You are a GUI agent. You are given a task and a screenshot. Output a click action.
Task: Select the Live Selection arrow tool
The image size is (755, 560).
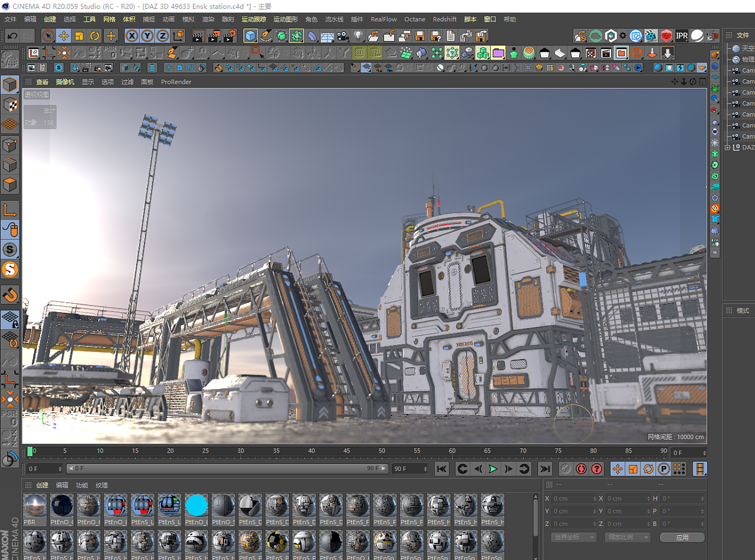tap(48, 36)
